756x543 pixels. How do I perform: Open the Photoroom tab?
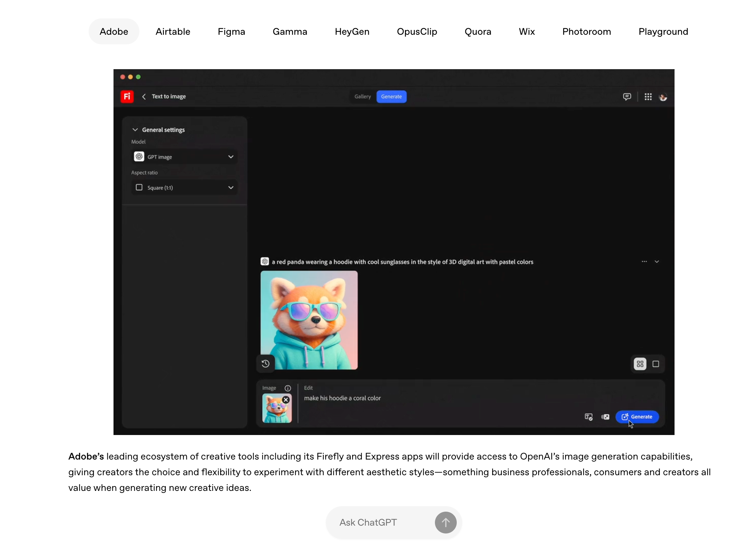coord(587,32)
